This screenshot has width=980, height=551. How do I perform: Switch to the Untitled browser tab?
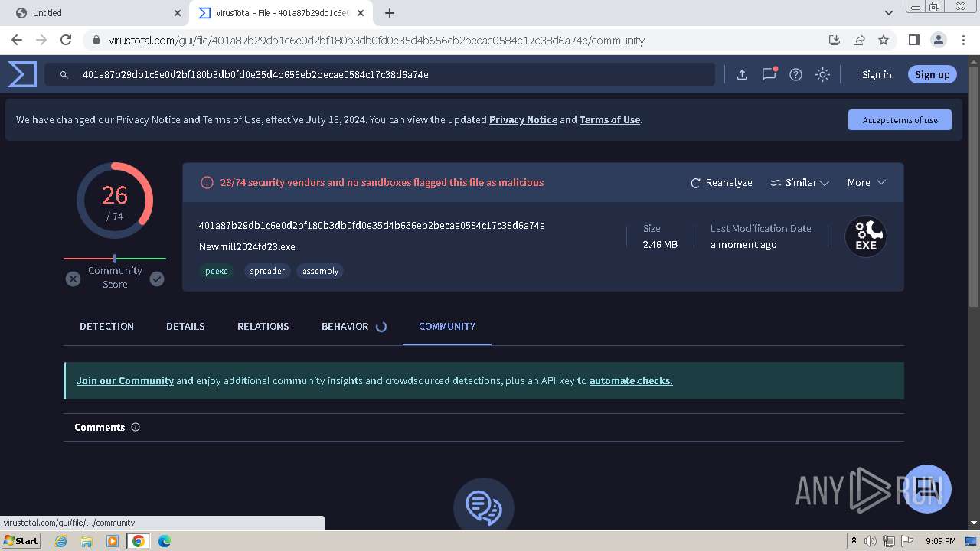click(x=96, y=13)
